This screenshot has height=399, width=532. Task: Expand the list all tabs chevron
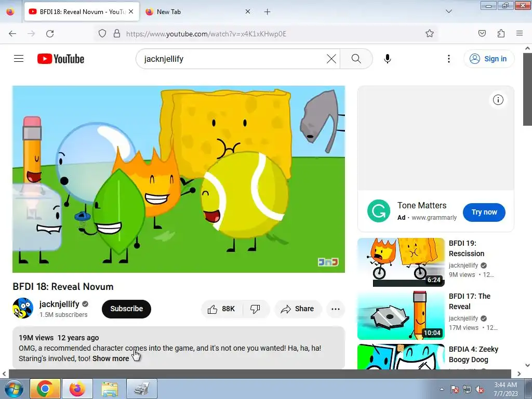coord(448,11)
